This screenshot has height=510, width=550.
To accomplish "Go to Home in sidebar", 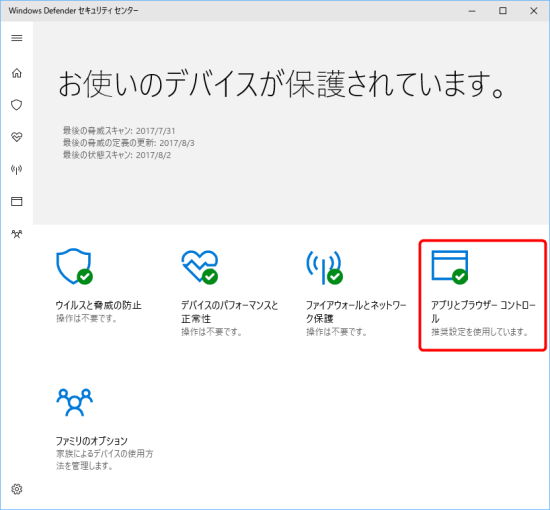I will (x=16, y=73).
